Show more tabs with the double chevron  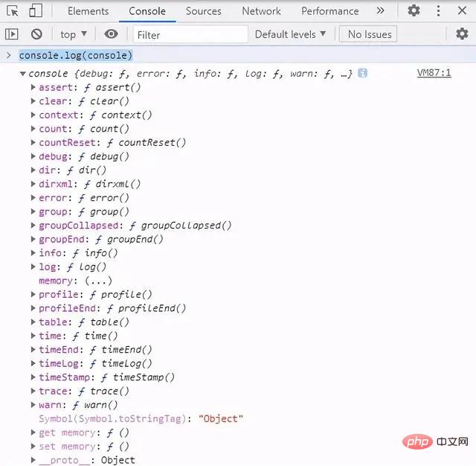380,11
